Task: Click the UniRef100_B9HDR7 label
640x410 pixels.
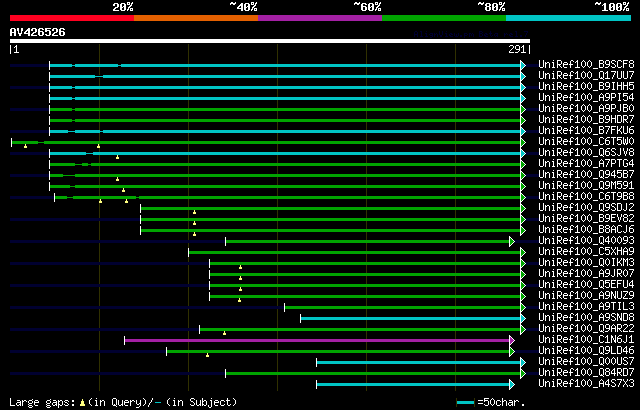Action: tap(586, 120)
